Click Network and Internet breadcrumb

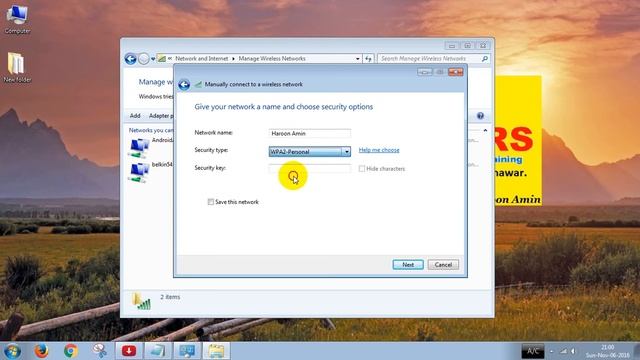(202, 59)
